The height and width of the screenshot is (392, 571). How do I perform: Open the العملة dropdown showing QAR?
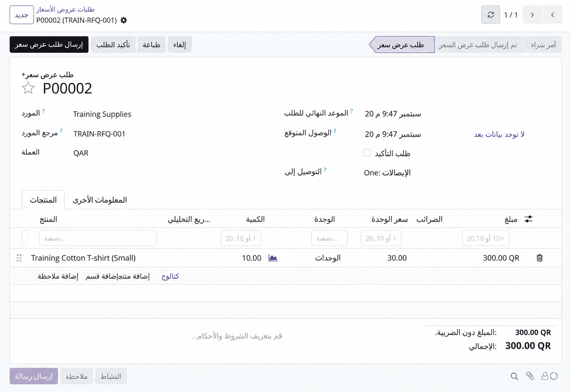(x=81, y=153)
